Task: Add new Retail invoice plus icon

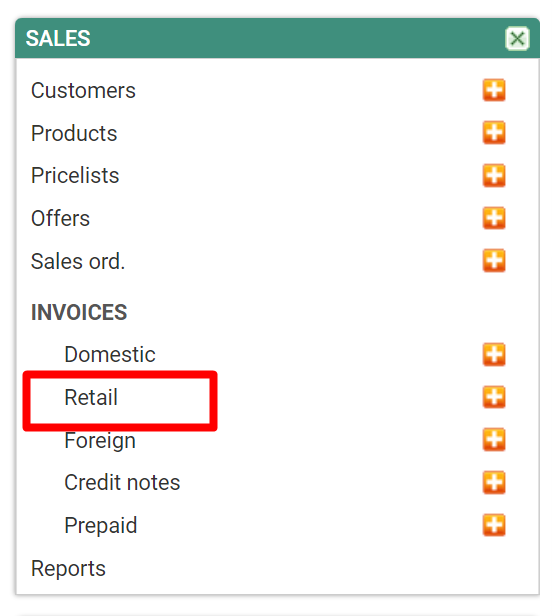Action: (494, 397)
